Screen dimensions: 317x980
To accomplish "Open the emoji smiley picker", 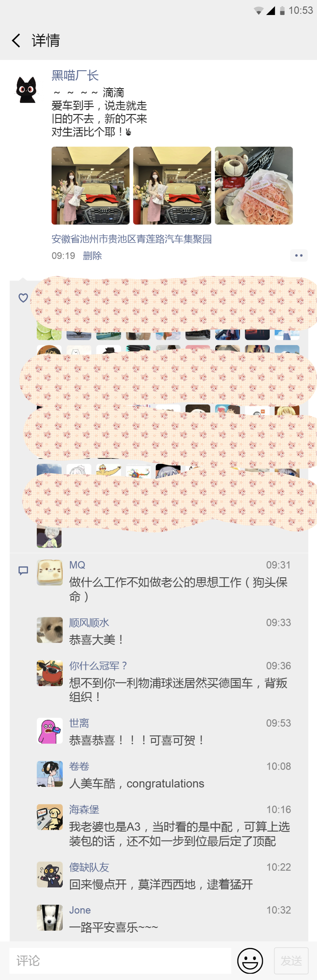I will tap(250, 961).
